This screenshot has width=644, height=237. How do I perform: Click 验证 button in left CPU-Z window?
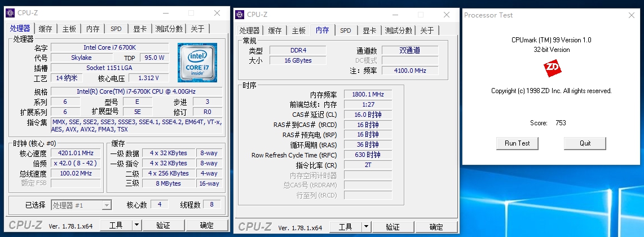163,225
